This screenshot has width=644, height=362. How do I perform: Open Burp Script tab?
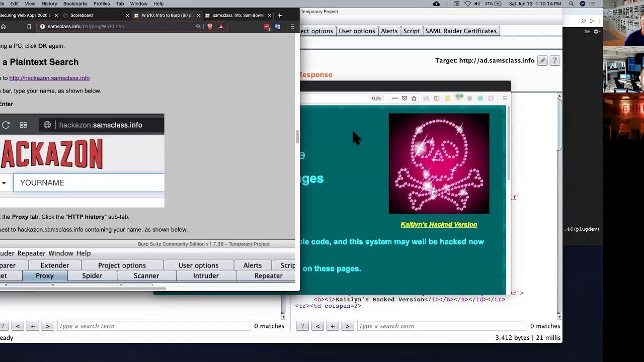point(411,31)
